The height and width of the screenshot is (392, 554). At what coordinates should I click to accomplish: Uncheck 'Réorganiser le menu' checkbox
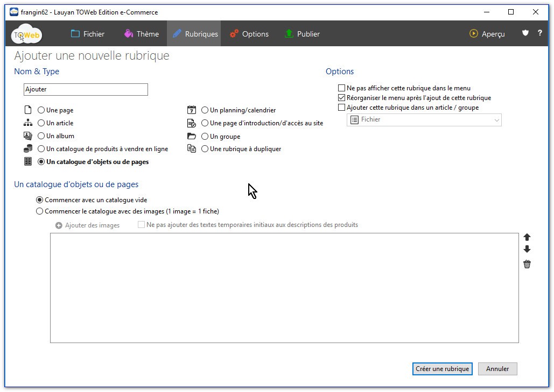(341, 98)
